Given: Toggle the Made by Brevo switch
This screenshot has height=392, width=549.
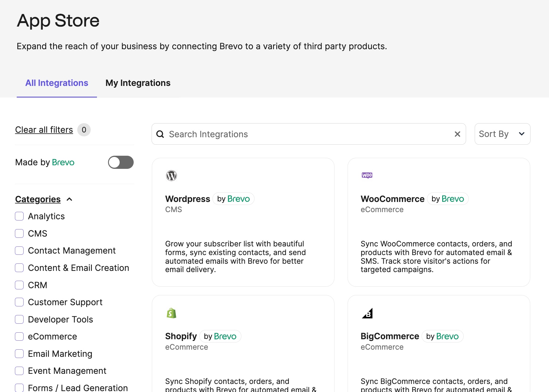Looking at the screenshot, I should (121, 162).
